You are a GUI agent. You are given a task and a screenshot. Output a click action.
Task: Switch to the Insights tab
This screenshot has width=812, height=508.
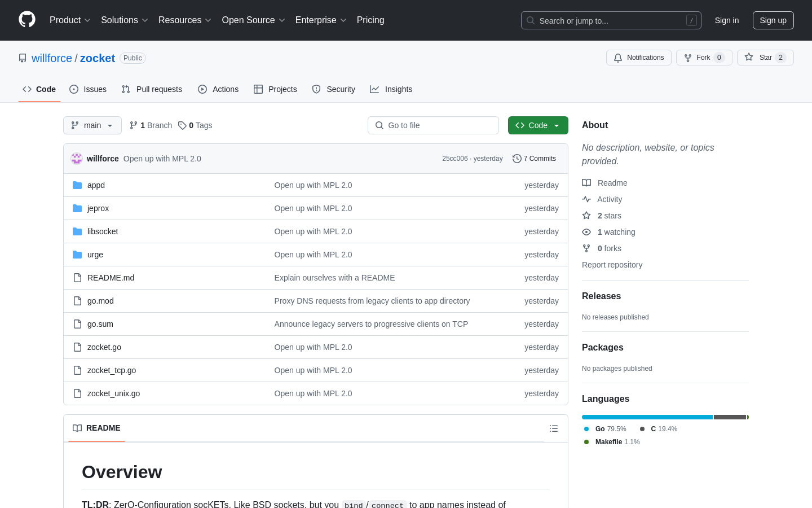coord(391,89)
